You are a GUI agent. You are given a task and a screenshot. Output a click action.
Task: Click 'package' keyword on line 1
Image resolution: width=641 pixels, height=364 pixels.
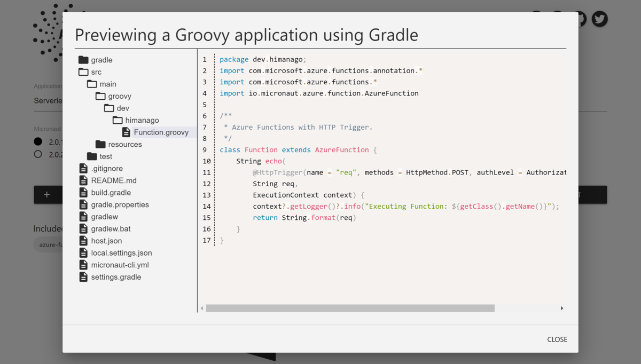pyautogui.click(x=234, y=59)
